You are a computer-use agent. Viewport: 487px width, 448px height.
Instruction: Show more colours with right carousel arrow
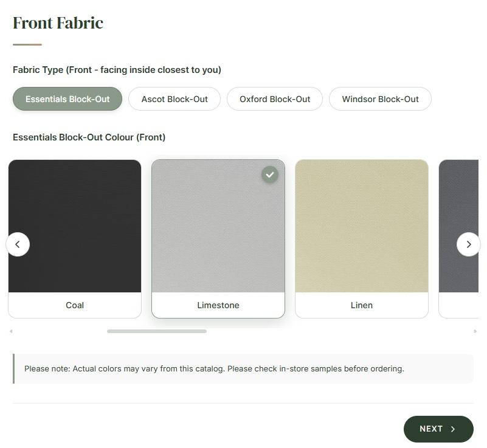(x=469, y=244)
